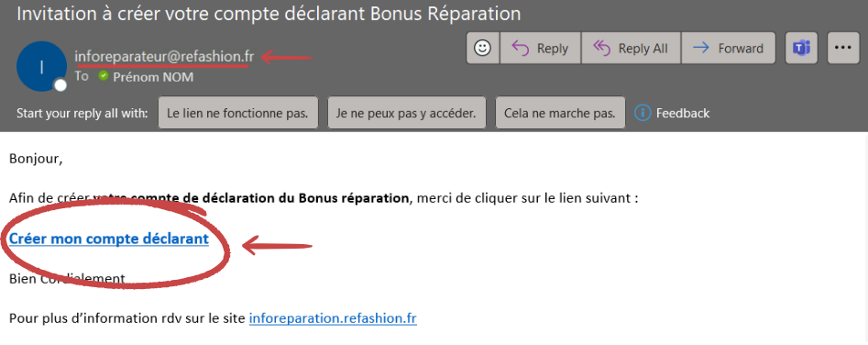Click the sender avatar circle
This screenshot has height=345, width=868.
coord(42,66)
